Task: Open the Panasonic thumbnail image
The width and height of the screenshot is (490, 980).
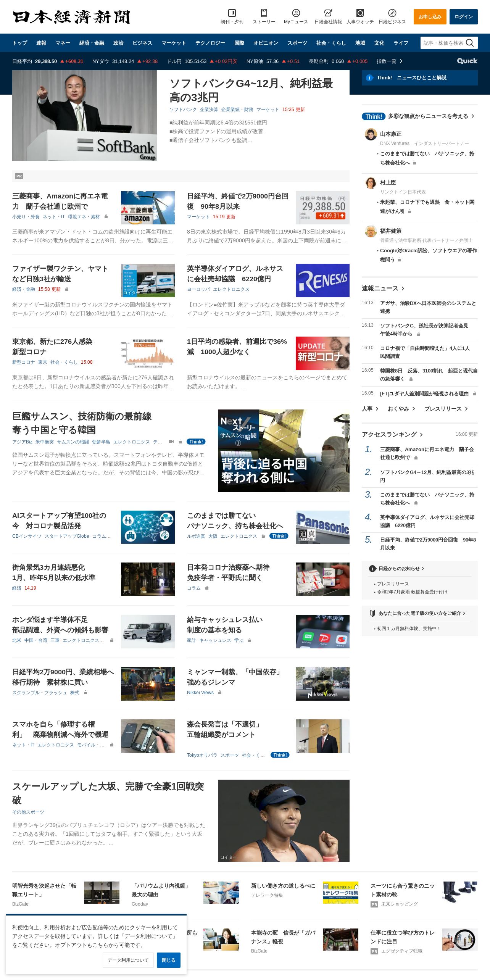Action: 322,527
